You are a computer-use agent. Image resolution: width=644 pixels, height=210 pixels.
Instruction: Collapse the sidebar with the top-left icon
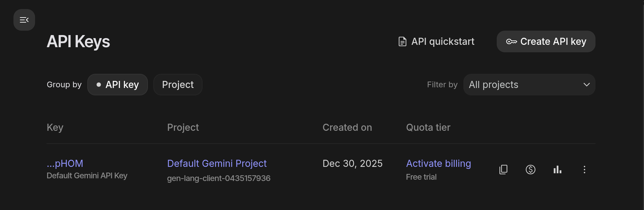(24, 20)
